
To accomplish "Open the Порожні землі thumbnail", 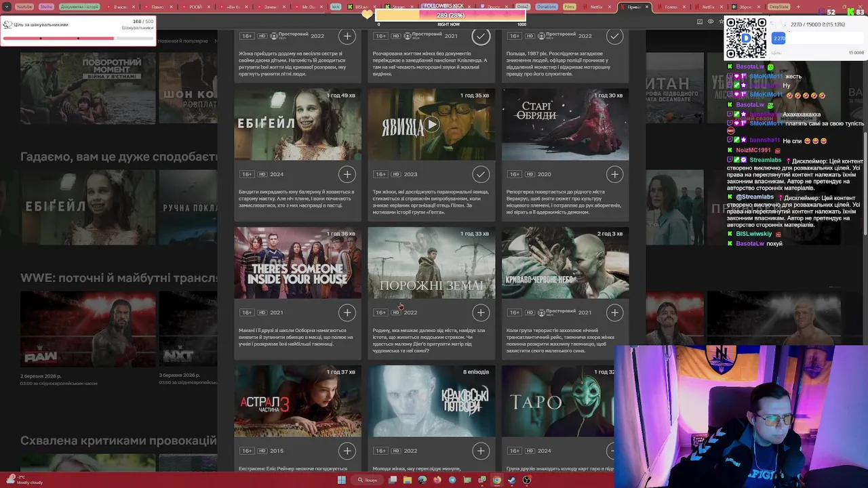I will pos(432,263).
